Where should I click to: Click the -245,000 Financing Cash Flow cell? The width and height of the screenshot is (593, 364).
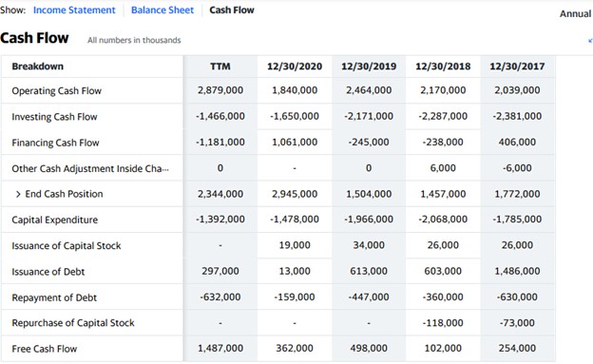(x=369, y=143)
